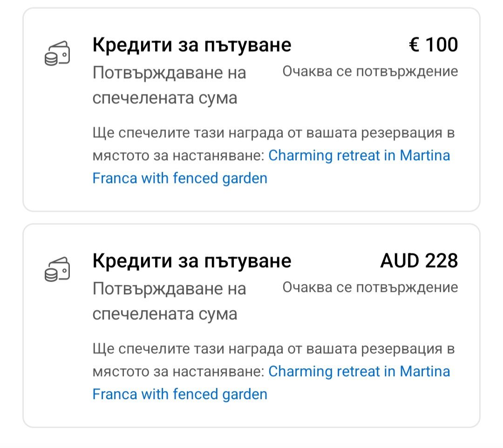The width and height of the screenshot is (503, 448).
Task: Click 'Потвърждаване на спечелената сума' in the second card
Action: pyautogui.click(x=169, y=301)
